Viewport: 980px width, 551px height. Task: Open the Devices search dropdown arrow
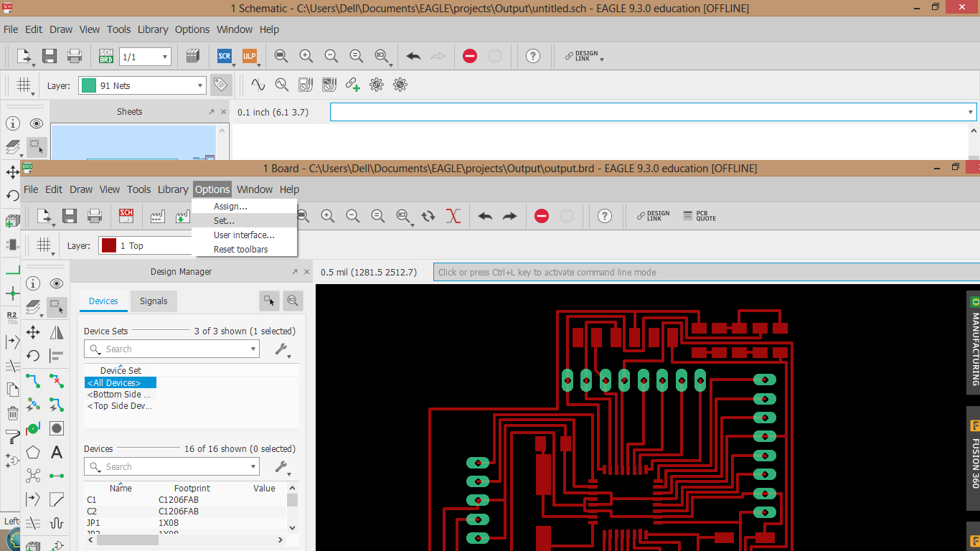pos(253,466)
